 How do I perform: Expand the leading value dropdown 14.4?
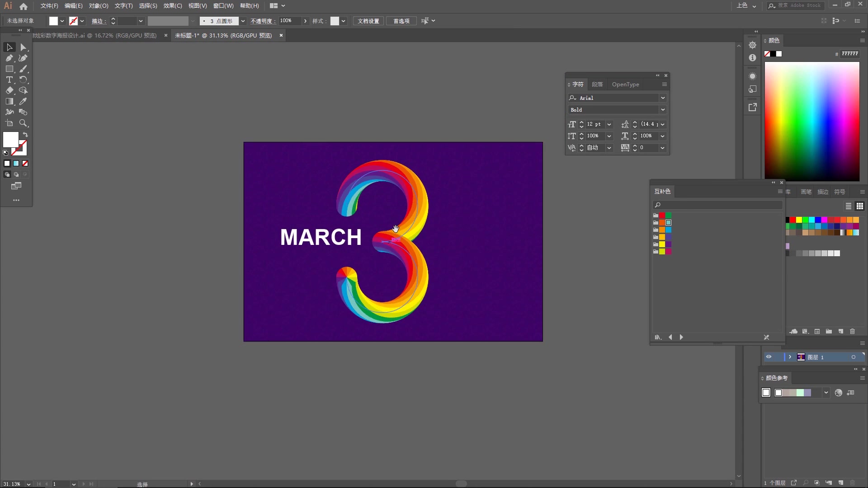pyautogui.click(x=663, y=124)
